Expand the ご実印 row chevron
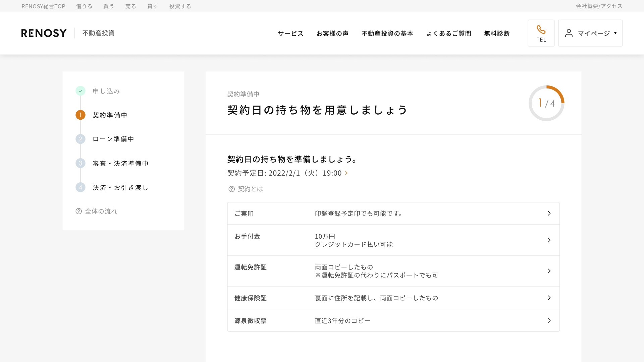Image resolution: width=644 pixels, height=362 pixels. pyautogui.click(x=549, y=213)
